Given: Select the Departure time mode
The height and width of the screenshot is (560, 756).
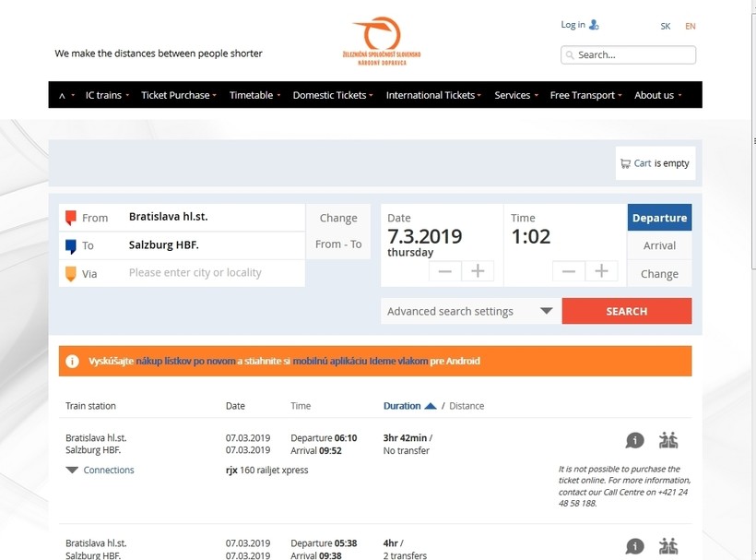Looking at the screenshot, I should tap(659, 218).
